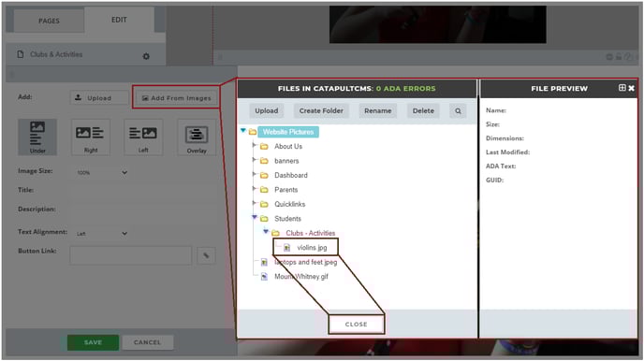The image size is (644, 361).
Task: Click the Button Link edit icon
Action: (206, 255)
